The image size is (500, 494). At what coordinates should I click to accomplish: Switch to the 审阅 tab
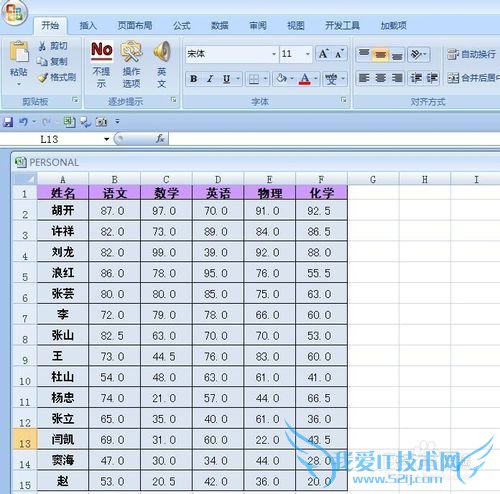tap(258, 26)
